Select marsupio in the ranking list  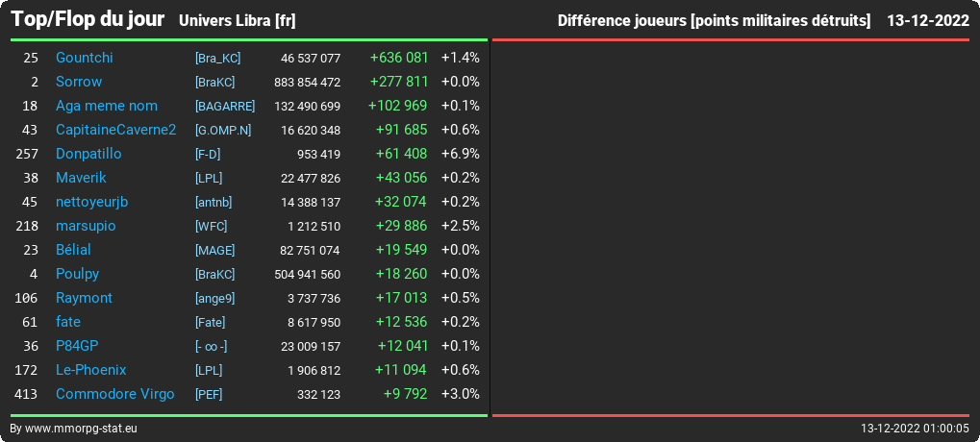(x=86, y=226)
